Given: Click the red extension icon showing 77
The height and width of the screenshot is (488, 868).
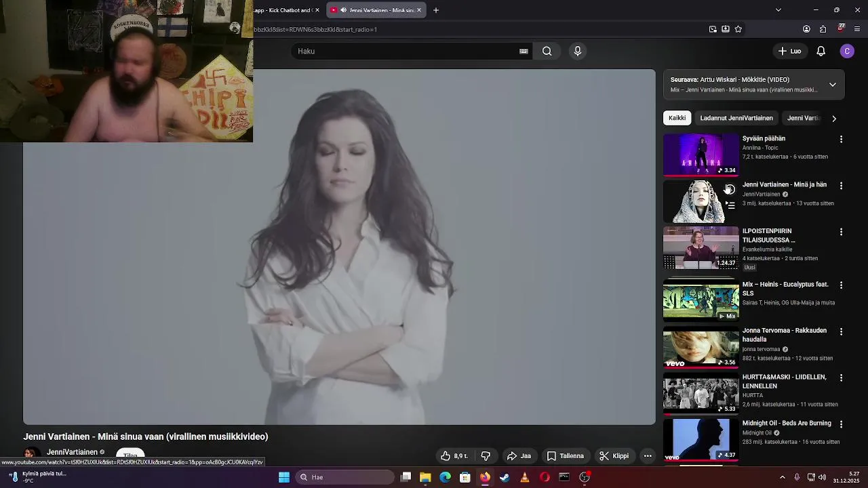Looking at the screenshot, I should click(841, 28).
